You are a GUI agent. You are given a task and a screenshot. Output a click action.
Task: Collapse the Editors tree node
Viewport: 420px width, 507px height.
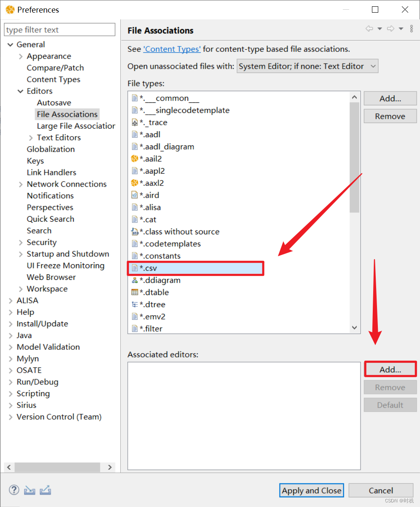(21, 91)
